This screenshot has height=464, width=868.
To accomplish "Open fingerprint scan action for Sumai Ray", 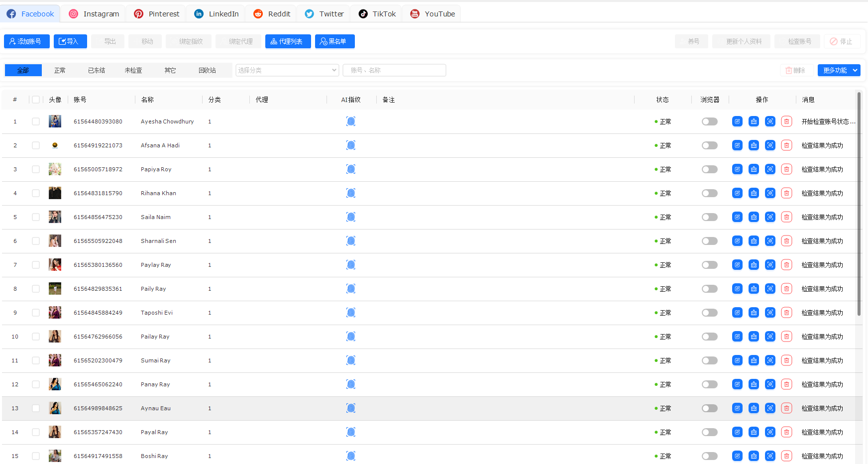I will click(770, 360).
